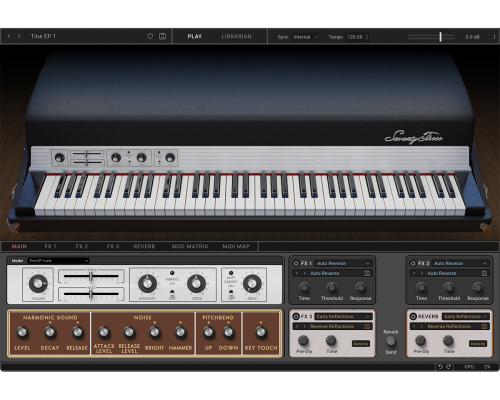This screenshot has width=500, height=400.
Task: Click the undo arrow in status bar
Action: [440, 367]
